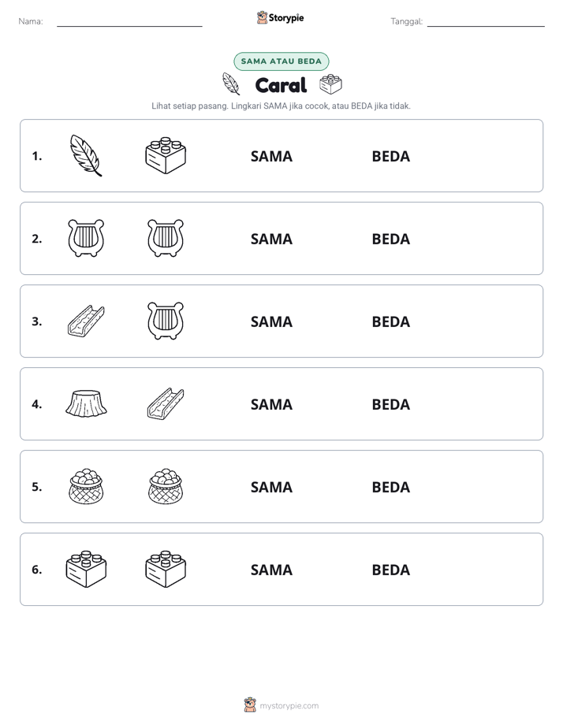Select BEDA for row 3
This screenshot has height=728, width=563.
coord(390,321)
